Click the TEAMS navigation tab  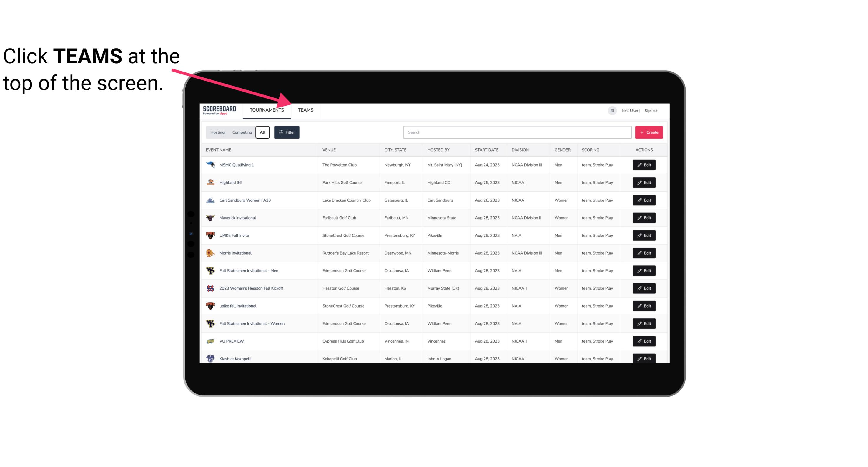(x=305, y=110)
